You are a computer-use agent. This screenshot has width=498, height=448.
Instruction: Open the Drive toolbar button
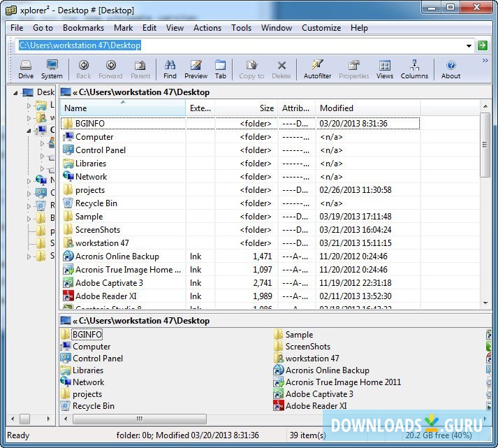26,69
